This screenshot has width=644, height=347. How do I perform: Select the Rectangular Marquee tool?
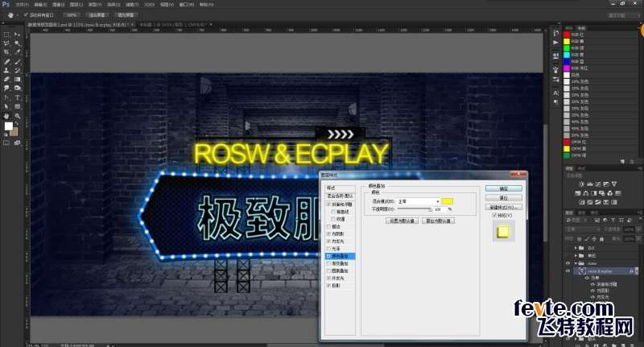coord(6,35)
